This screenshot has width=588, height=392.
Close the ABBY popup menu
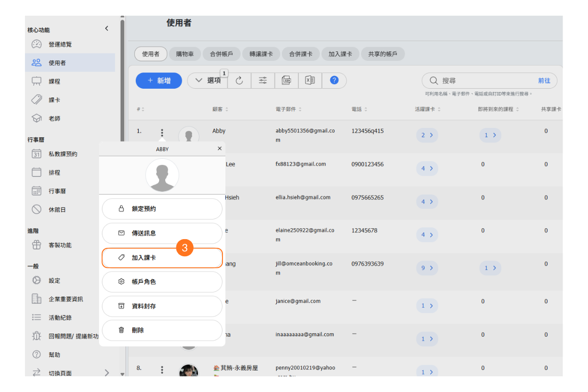pos(220,148)
